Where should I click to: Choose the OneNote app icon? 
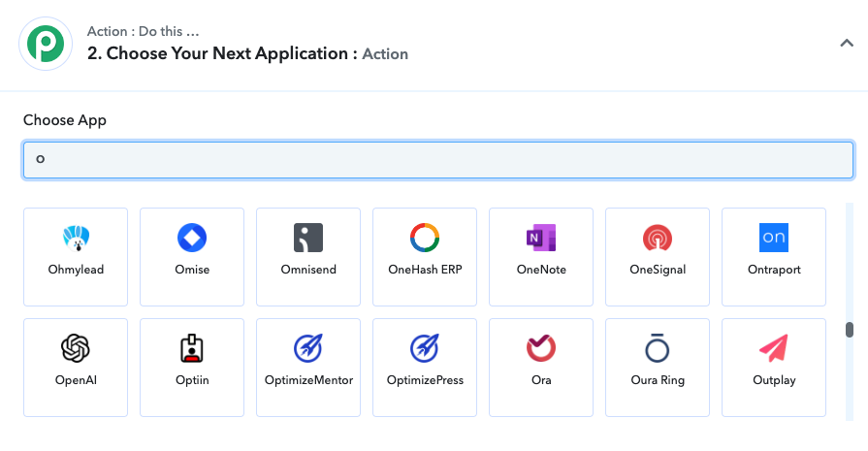point(541,238)
